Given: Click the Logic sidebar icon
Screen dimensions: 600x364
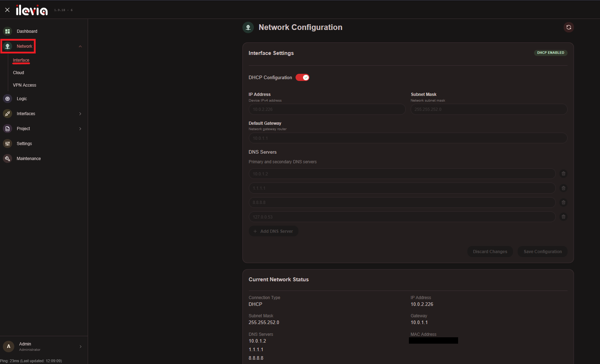Looking at the screenshot, I should coord(7,99).
